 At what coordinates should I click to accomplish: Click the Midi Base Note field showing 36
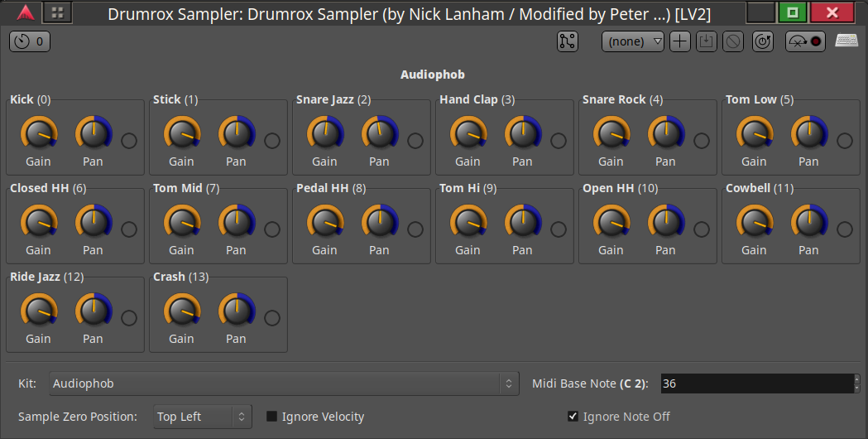pos(757,384)
